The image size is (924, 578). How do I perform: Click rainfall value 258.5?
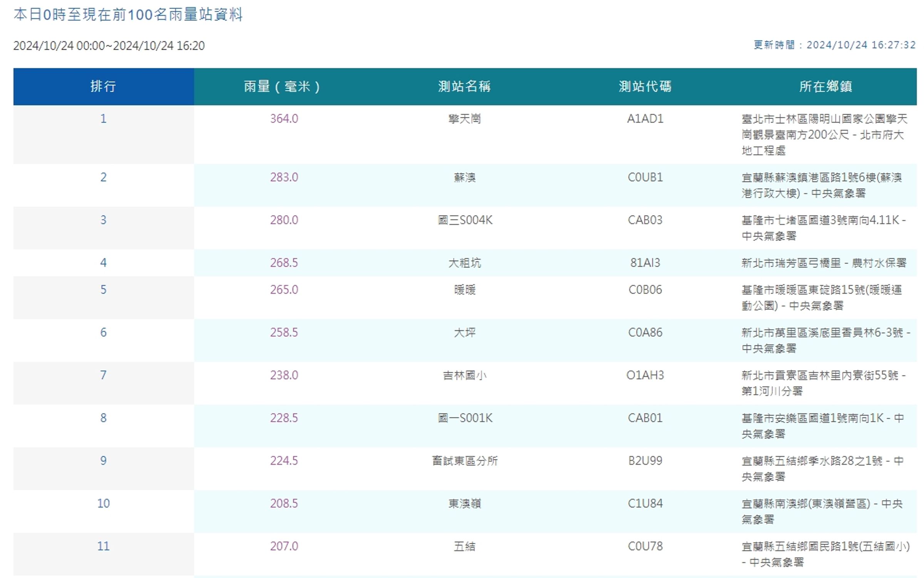[x=284, y=332]
